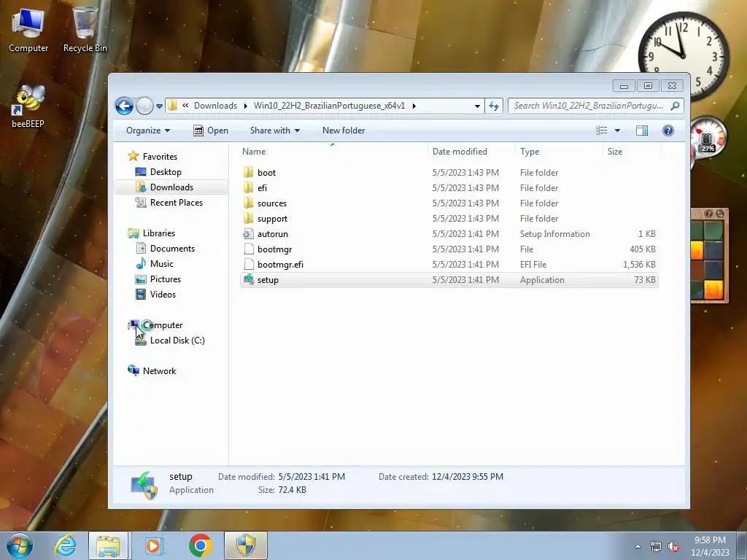Select the bootmgr file icon
This screenshot has width=747, height=560.
click(248, 249)
